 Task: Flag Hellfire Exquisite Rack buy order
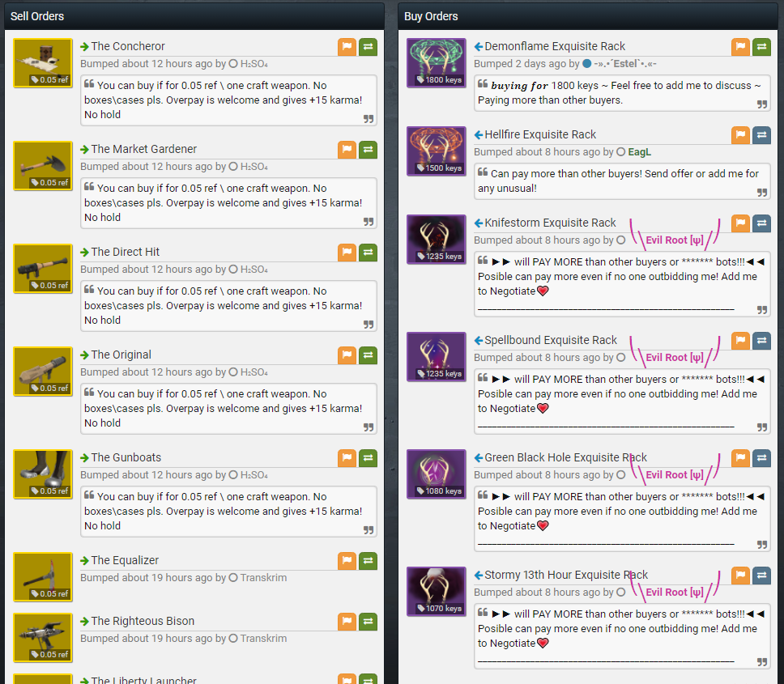740,135
